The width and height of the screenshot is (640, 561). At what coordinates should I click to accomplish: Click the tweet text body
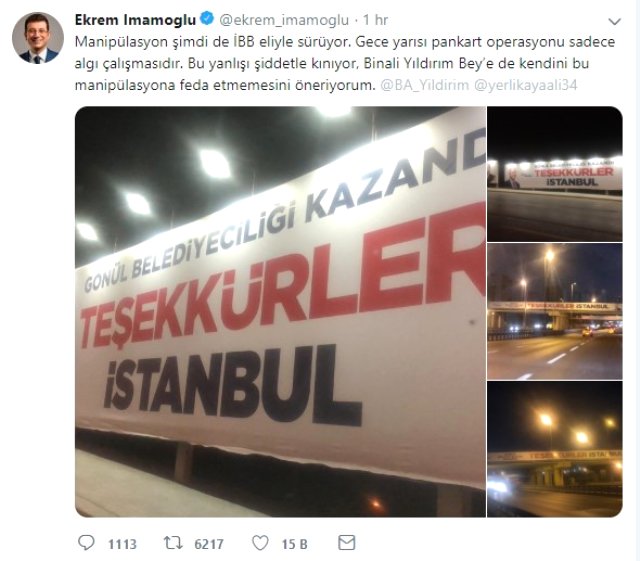(345, 63)
